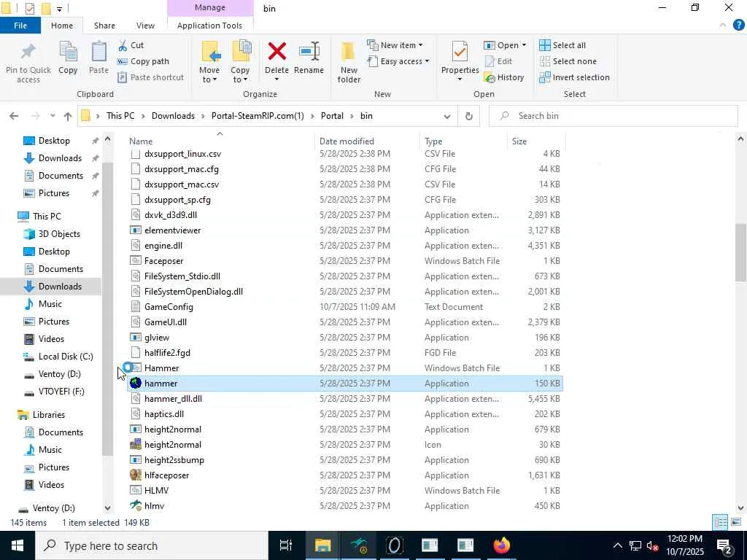747x560 pixels.
Task: Click the file list vertical scrollbar
Action: pos(740,252)
